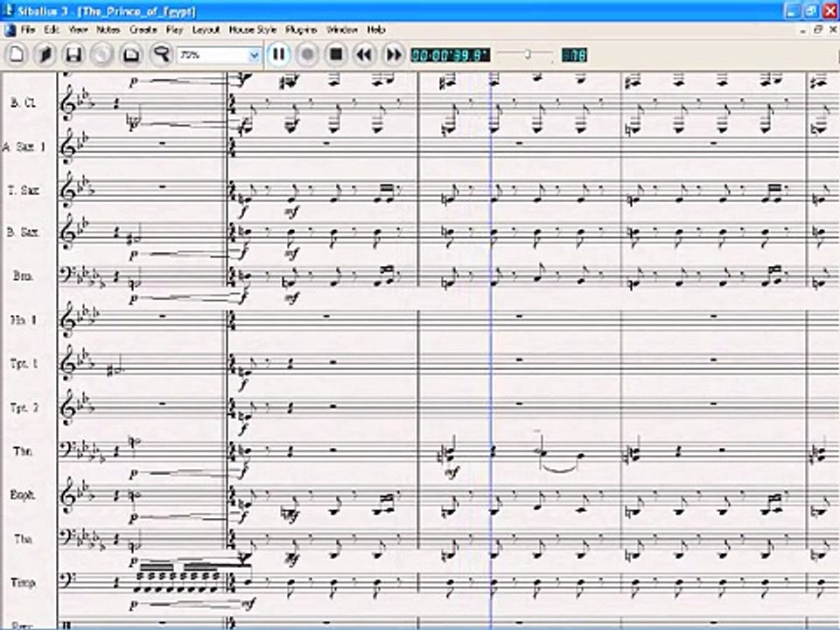This screenshot has height=630, width=840.
Task: Click the T. Sax. staff label
Action: coord(24,190)
